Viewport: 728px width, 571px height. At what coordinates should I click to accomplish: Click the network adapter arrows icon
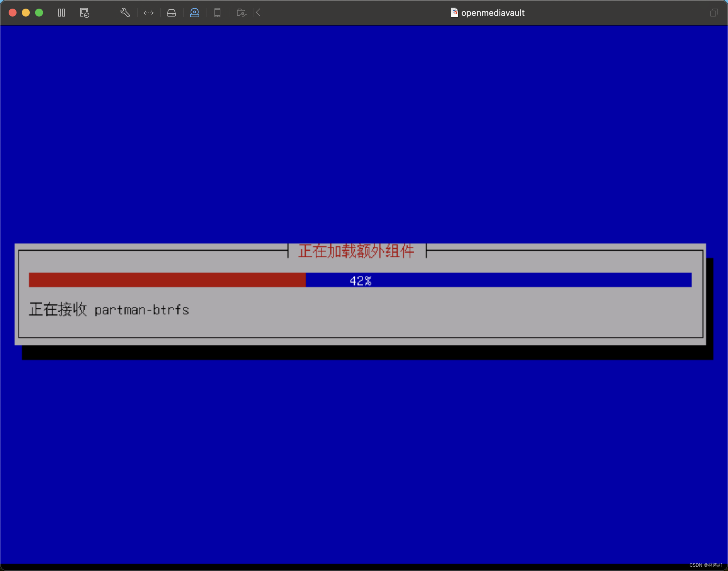(149, 13)
